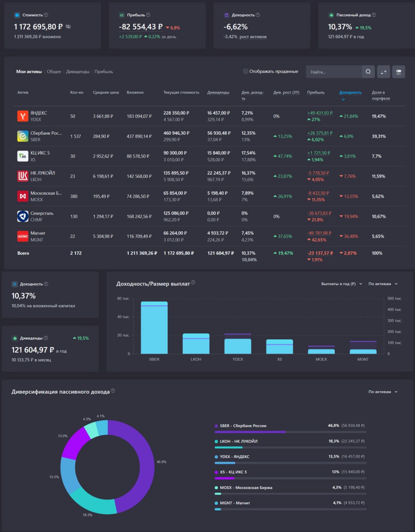
Task: Click the sort arrows icon button
Action: pyautogui.click(x=383, y=72)
